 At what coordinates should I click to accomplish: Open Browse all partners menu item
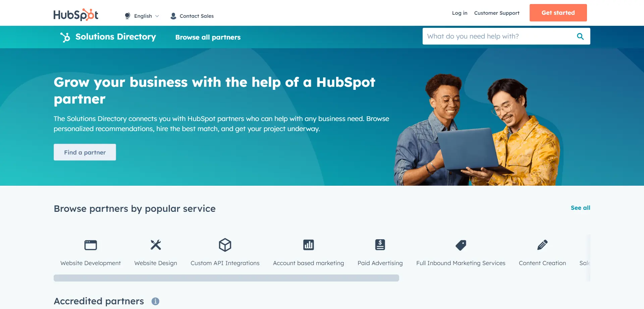[208, 37]
